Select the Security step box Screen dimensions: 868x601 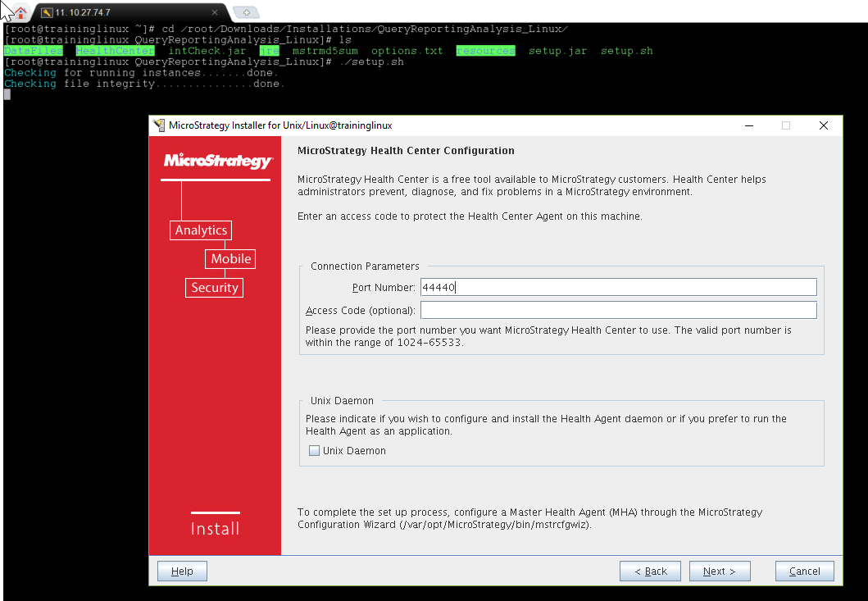coord(214,288)
